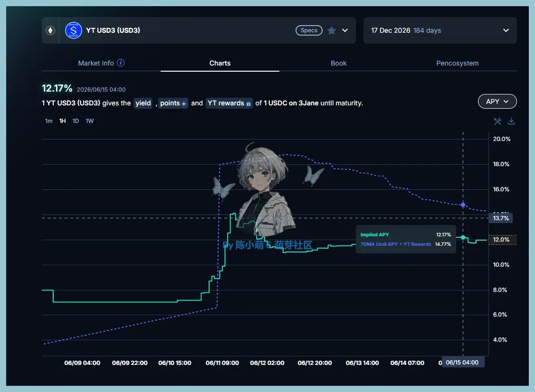This screenshot has width=535, height=392.
Task: Open chart tools settings icon
Action: pyautogui.click(x=497, y=121)
